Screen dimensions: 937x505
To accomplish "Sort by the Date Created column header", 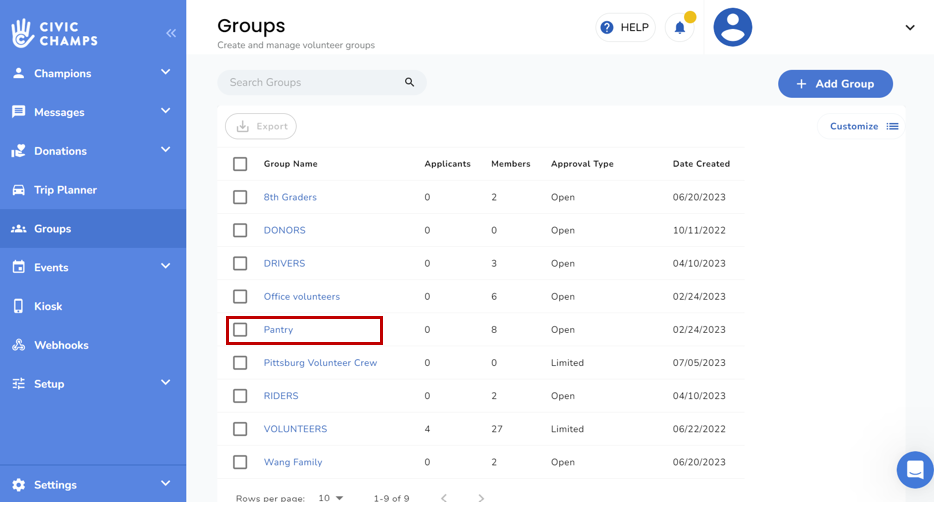I will click(x=701, y=164).
